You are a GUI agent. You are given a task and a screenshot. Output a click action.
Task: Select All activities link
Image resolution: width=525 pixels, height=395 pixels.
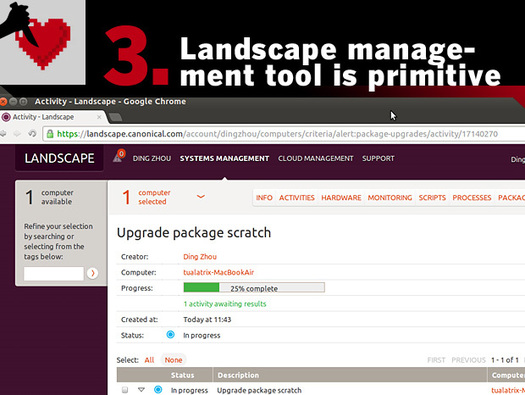coord(149,360)
